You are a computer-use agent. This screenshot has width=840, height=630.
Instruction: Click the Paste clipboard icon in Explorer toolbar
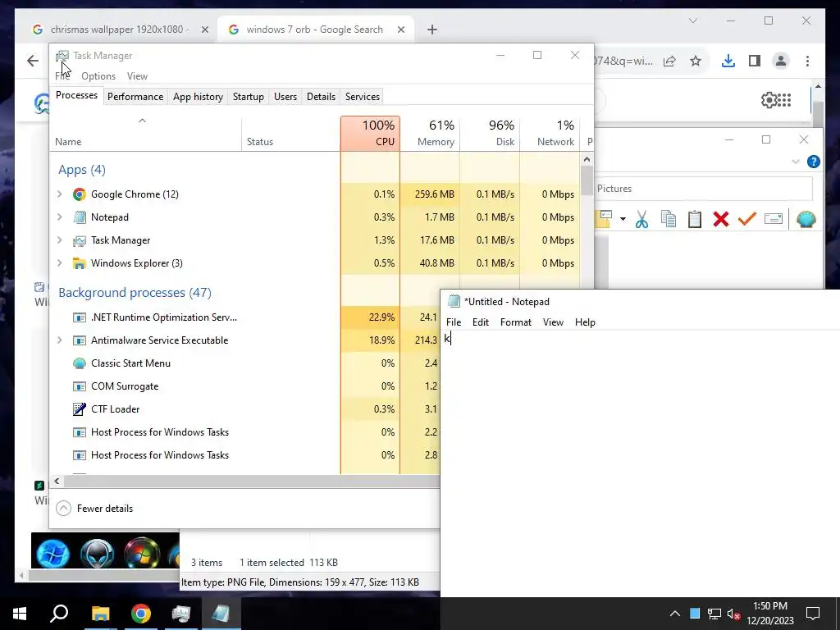[694, 219]
